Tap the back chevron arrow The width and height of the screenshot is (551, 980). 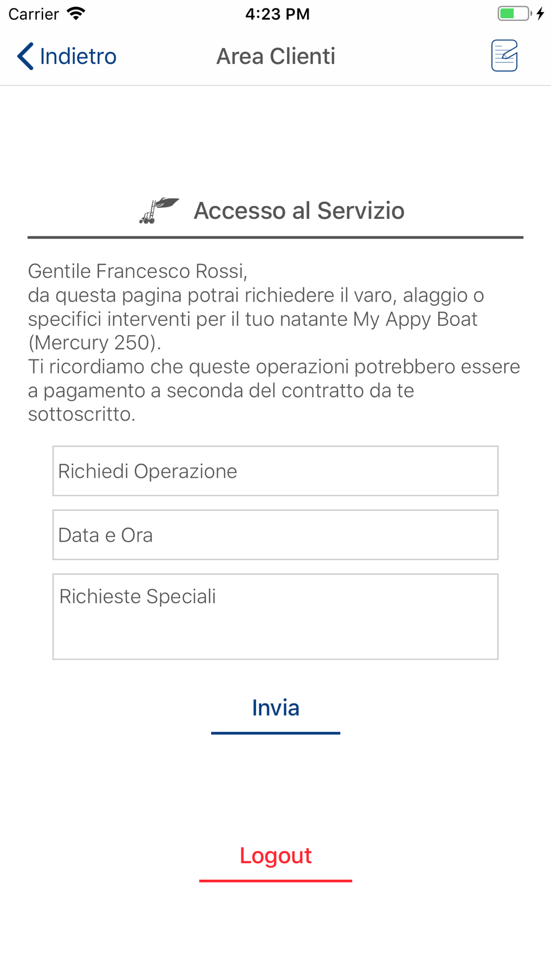(x=25, y=56)
